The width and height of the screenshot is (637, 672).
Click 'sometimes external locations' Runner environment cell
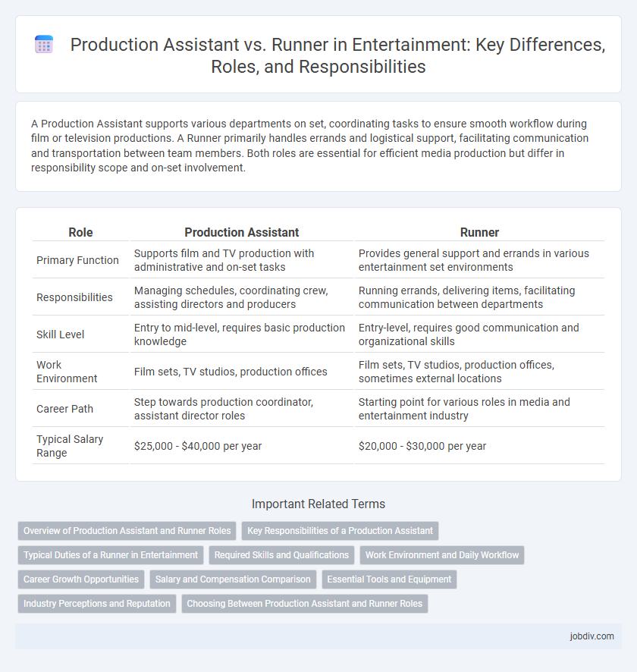click(x=479, y=372)
